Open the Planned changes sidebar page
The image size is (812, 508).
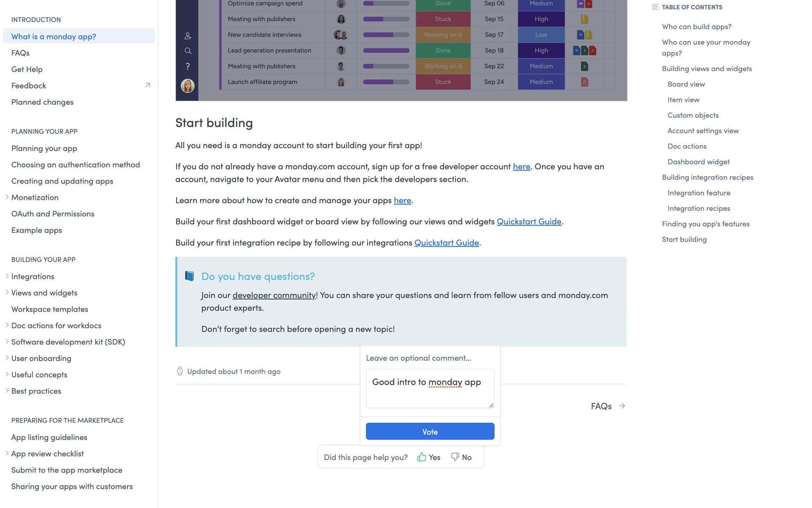[x=42, y=102]
